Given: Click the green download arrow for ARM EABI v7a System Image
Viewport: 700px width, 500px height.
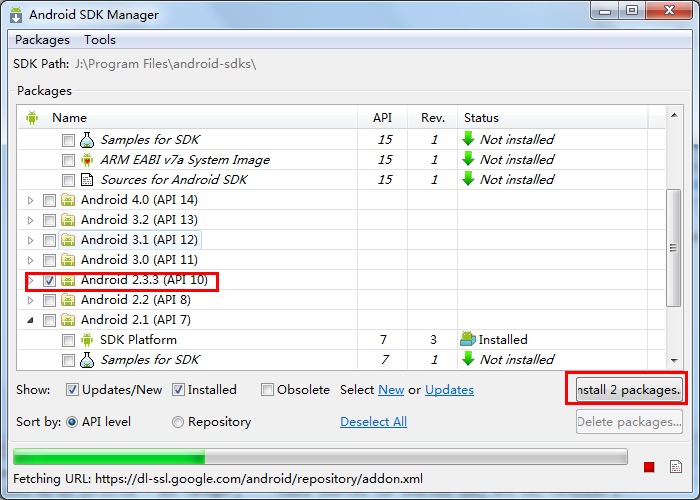Looking at the screenshot, I should pyautogui.click(x=468, y=159).
